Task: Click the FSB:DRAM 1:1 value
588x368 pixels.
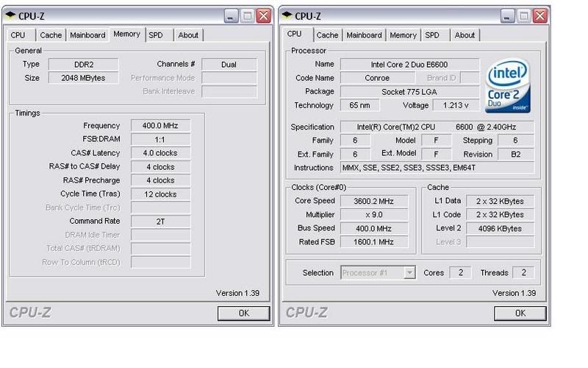Action: (x=160, y=139)
